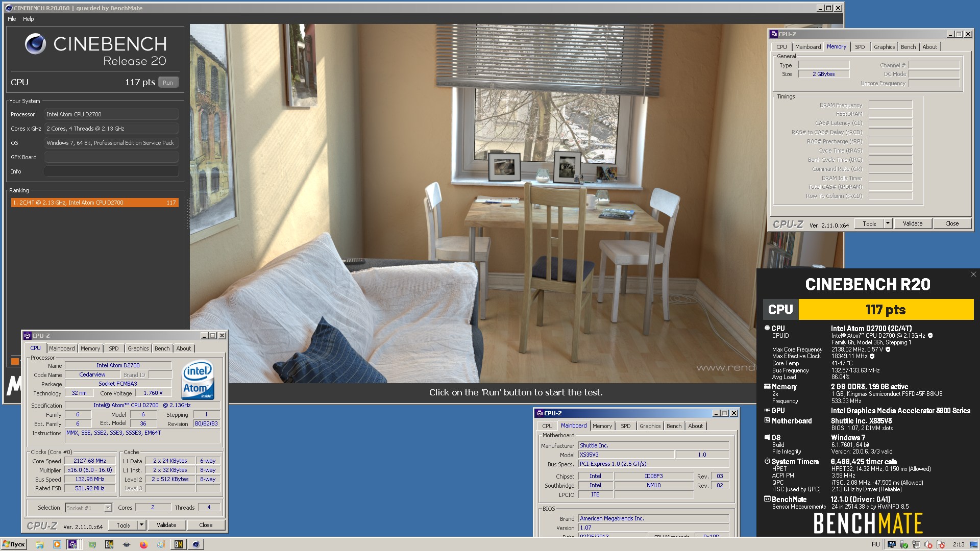Click the first BM taskbar icon
This screenshot has width=980, height=551.
[x=109, y=544]
